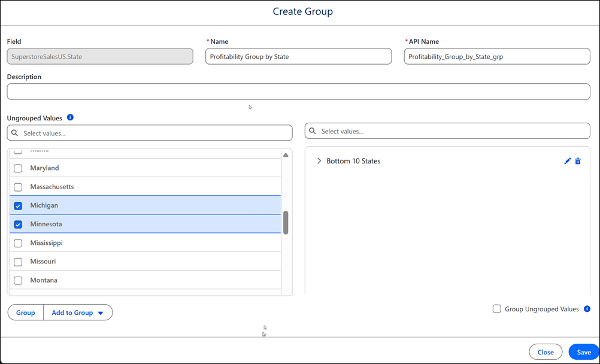Click the disabled Field input box
Image resolution: width=600 pixels, height=364 pixels.
(100, 56)
